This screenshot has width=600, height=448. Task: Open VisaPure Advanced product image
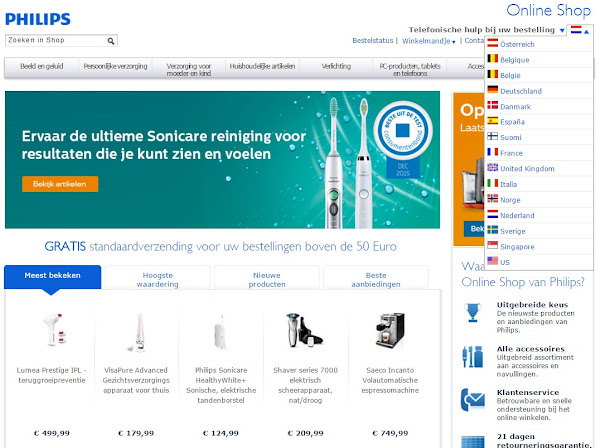coord(137,332)
